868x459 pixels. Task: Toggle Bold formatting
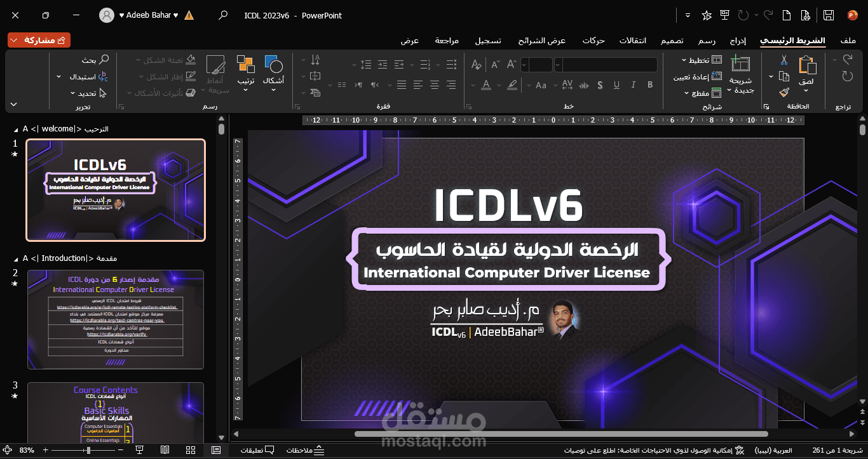pos(650,84)
